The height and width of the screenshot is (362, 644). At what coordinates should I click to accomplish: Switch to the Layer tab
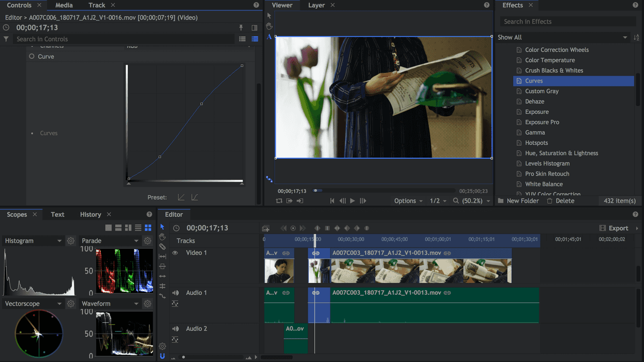316,5
